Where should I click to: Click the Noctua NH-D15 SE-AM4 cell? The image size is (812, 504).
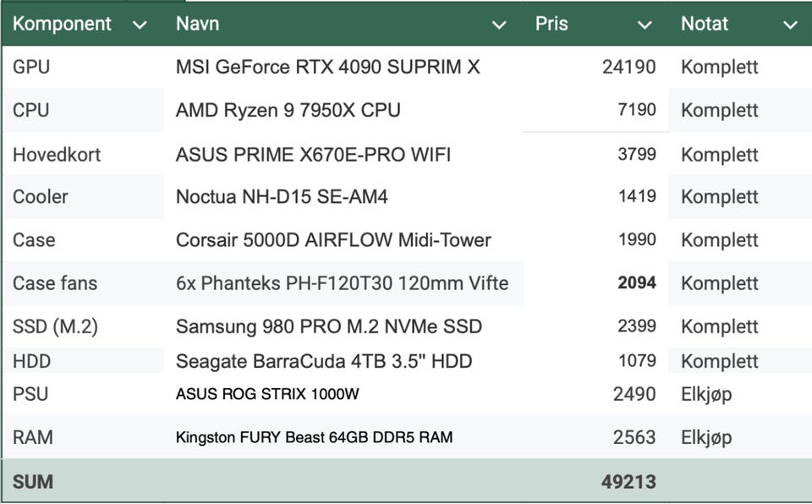click(x=282, y=197)
